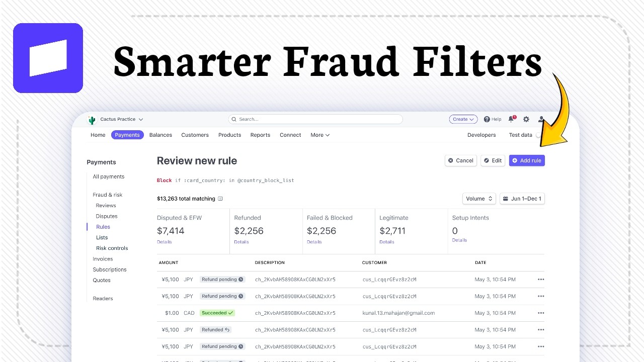Viewport: 644px width, 362px height.
Task: Click the Help question mark icon
Action: coord(487,119)
